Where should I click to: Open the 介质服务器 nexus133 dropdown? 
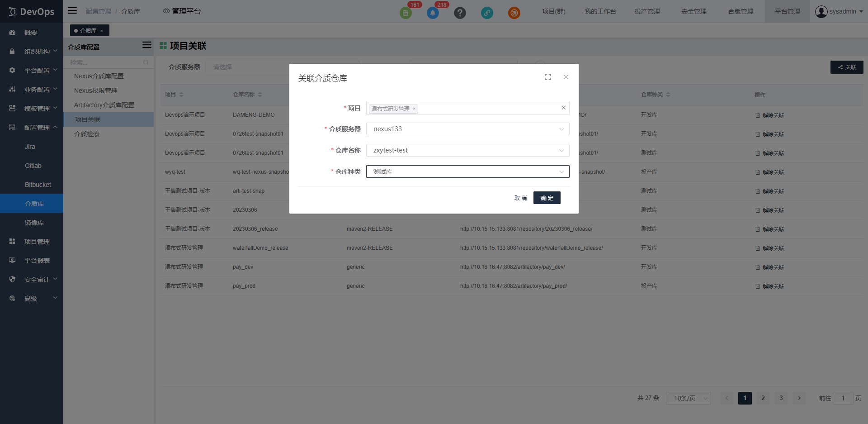click(467, 129)
